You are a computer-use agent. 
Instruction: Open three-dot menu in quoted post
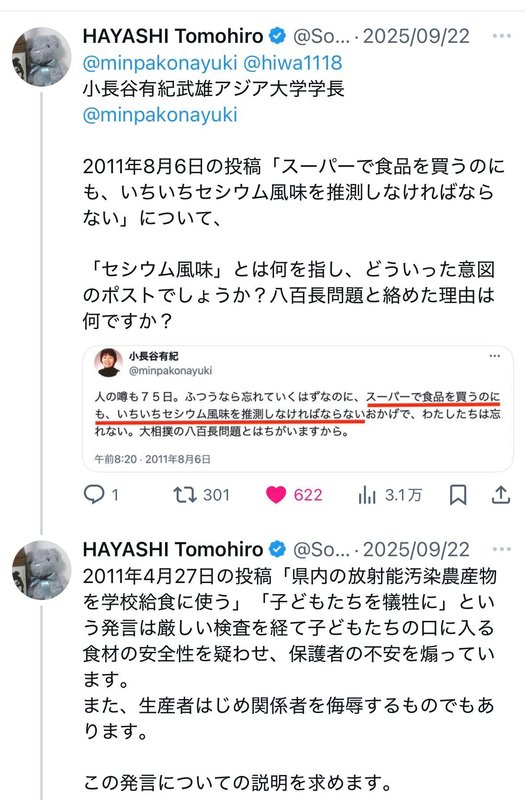(494, 356)
